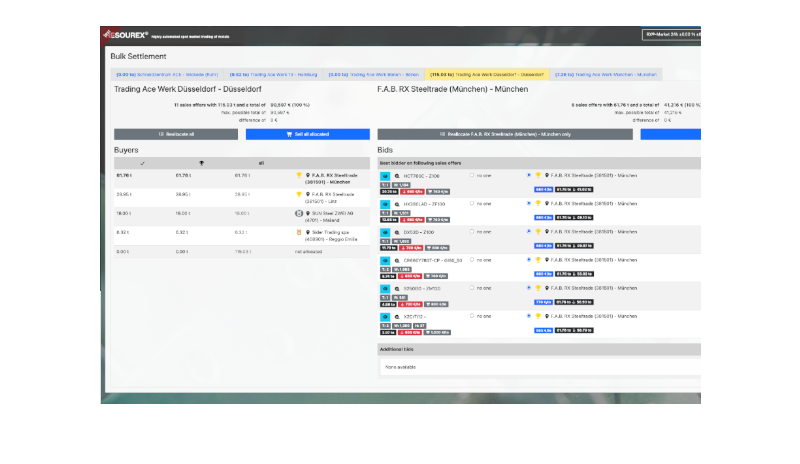The width and height of the screenshot is (800, 464).
Task: Select the F.A.B. RX Steeltrade Linz buyer row
Action: (242, 198)
